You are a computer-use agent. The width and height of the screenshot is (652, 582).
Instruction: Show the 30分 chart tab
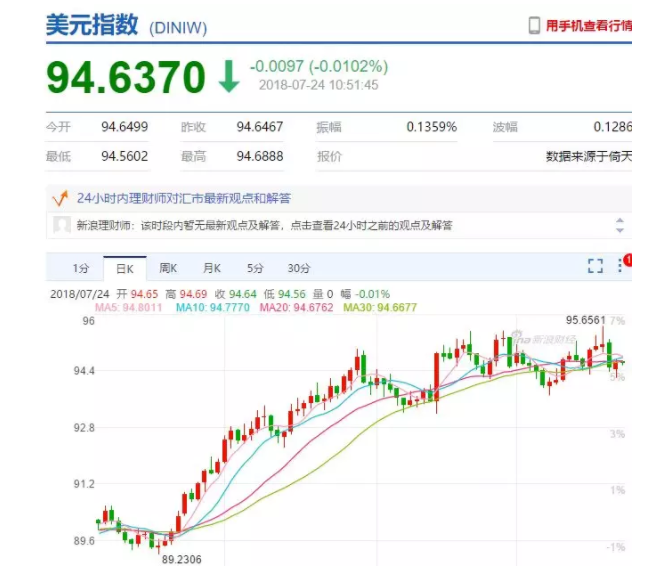click(298, 268)
